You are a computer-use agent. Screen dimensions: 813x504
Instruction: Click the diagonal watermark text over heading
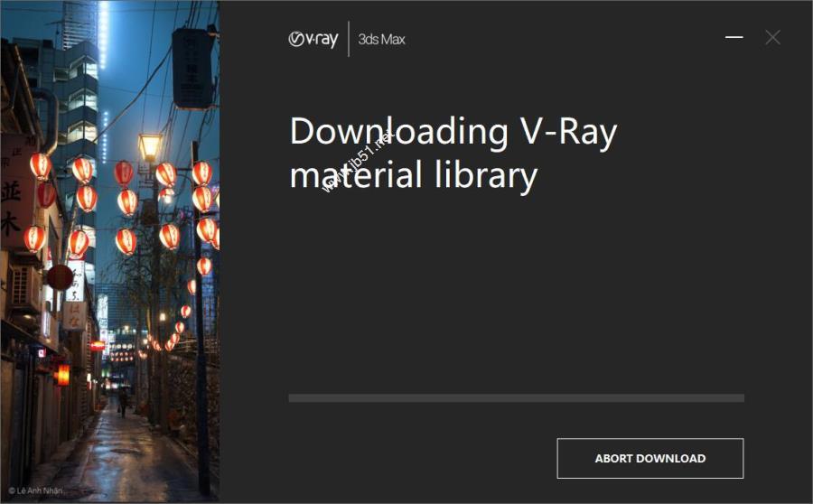point(357,162)
